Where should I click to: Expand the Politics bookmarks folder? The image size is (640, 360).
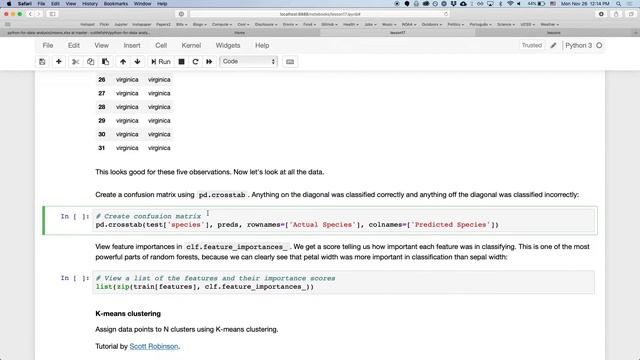(x=456, y=24)
